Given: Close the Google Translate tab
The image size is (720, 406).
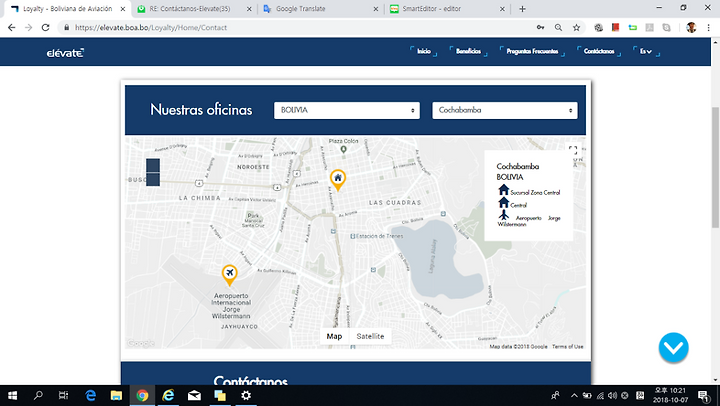Looking at the screenshot, I should point(376,9).
